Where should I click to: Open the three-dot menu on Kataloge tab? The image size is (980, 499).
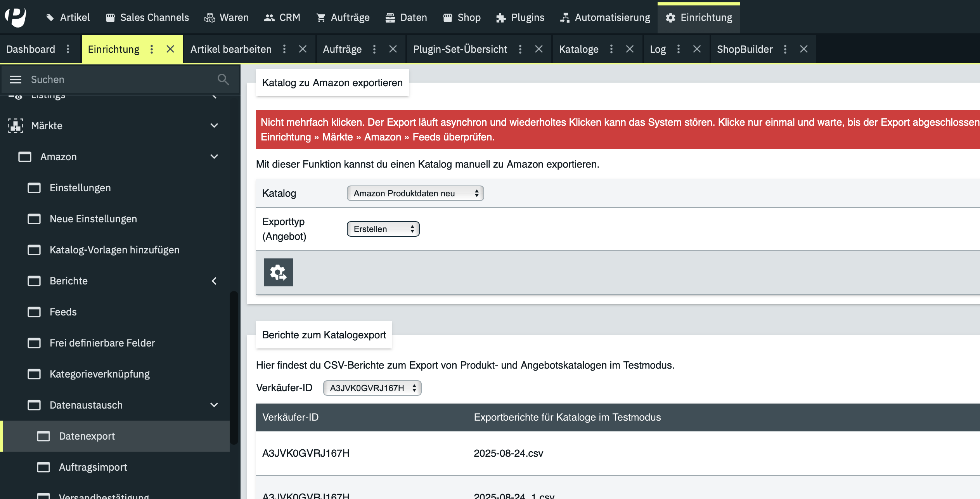tap(611, 49)
